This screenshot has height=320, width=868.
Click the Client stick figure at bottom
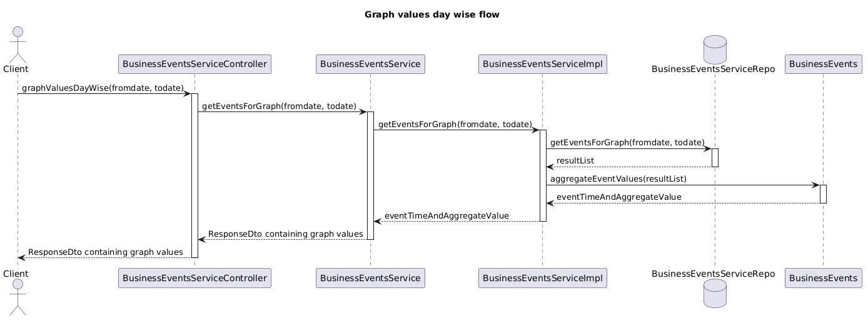click(18, 297)
